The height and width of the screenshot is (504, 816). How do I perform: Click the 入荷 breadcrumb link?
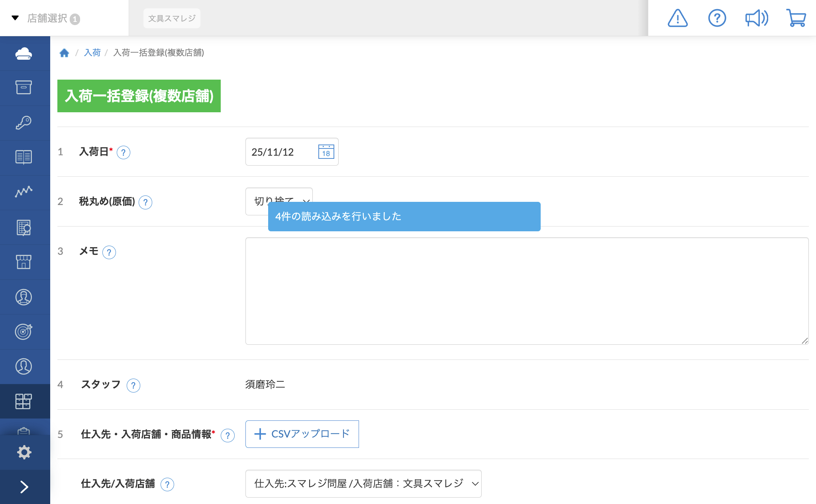(92, 53)
